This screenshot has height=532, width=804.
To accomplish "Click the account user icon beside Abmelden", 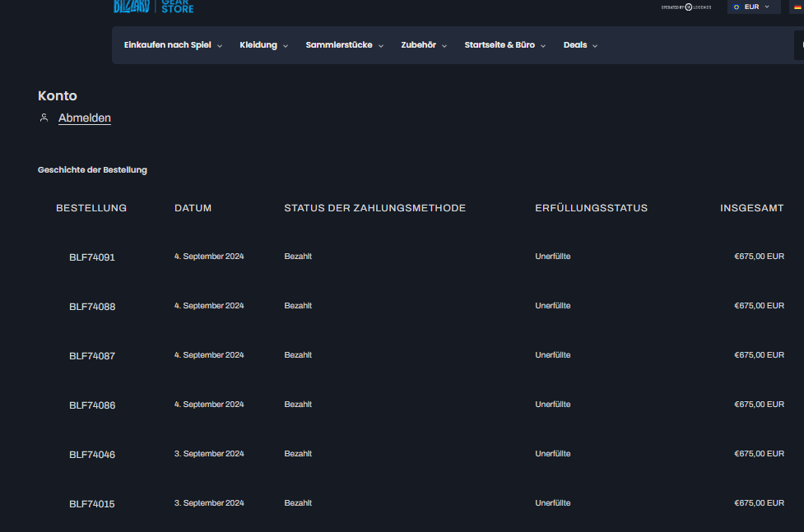I will [x=44, y=118].
